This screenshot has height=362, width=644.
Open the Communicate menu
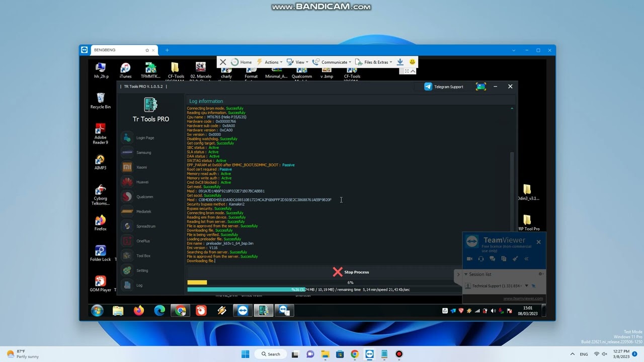[332, 62]
